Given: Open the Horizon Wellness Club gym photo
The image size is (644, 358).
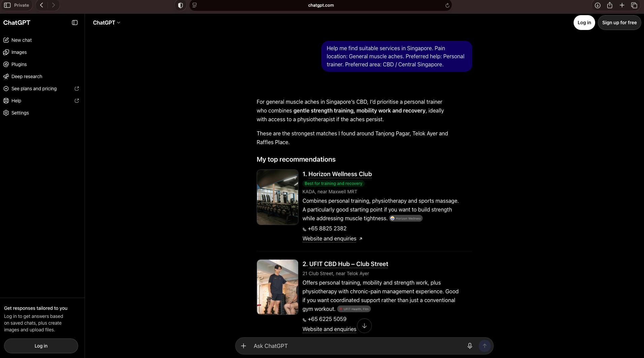Looking at the screenshot, I should point(278,197).
